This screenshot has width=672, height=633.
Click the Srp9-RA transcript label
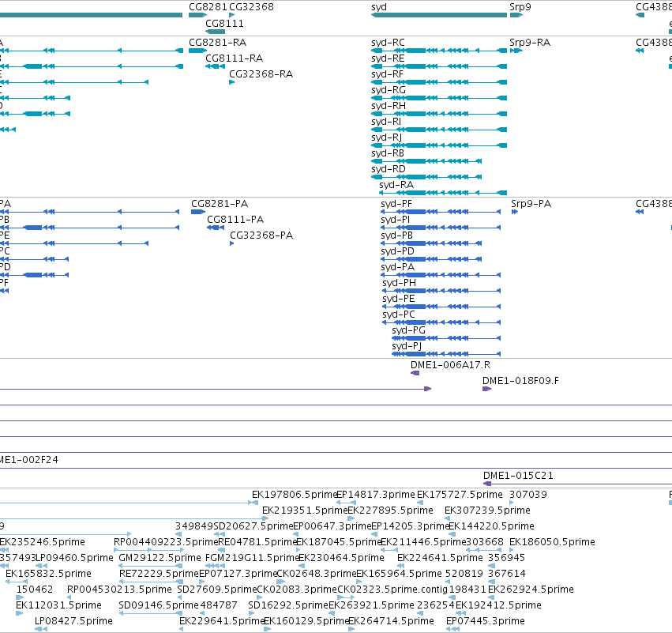pos(530,43)
